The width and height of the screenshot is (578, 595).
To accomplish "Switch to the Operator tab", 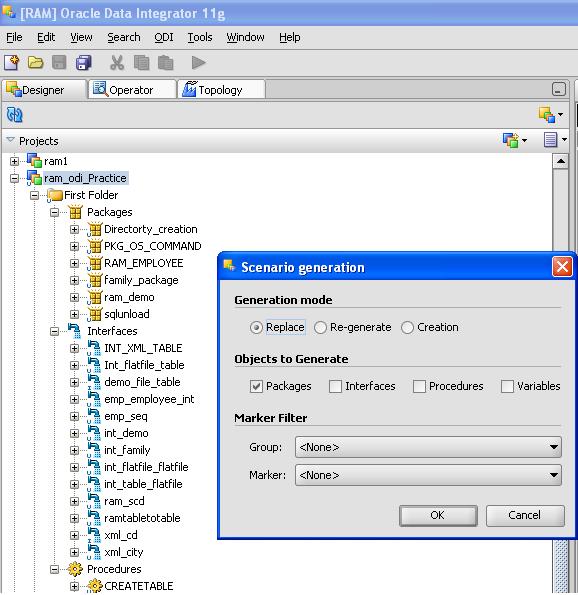I will [132, 90].
